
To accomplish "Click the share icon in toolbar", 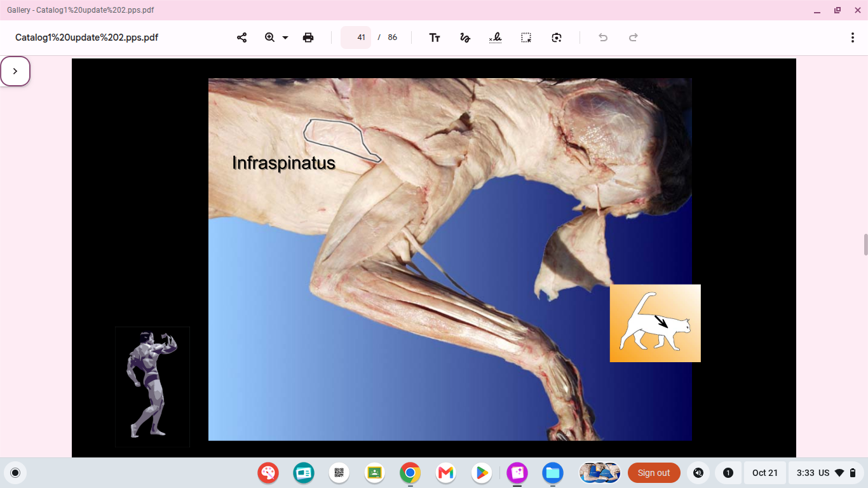I will (241, 37).
